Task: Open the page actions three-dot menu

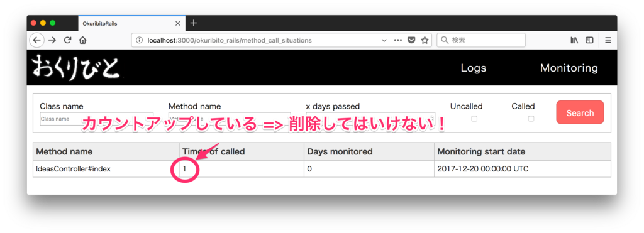Action: point(397,40)
